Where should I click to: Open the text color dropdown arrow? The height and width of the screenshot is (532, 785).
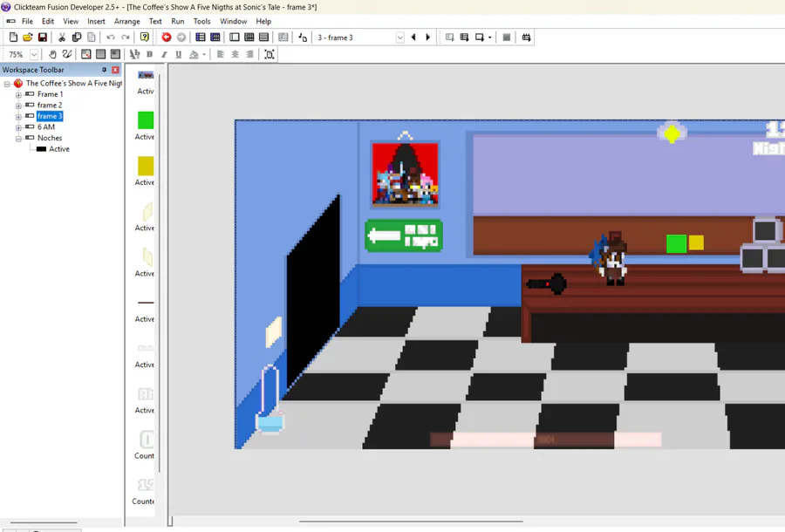[204, 54]
